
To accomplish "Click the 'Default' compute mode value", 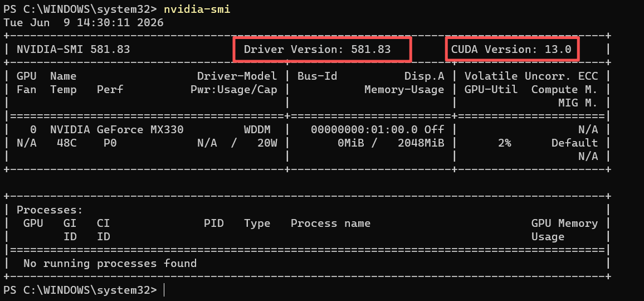I will (x=575, y=143).
